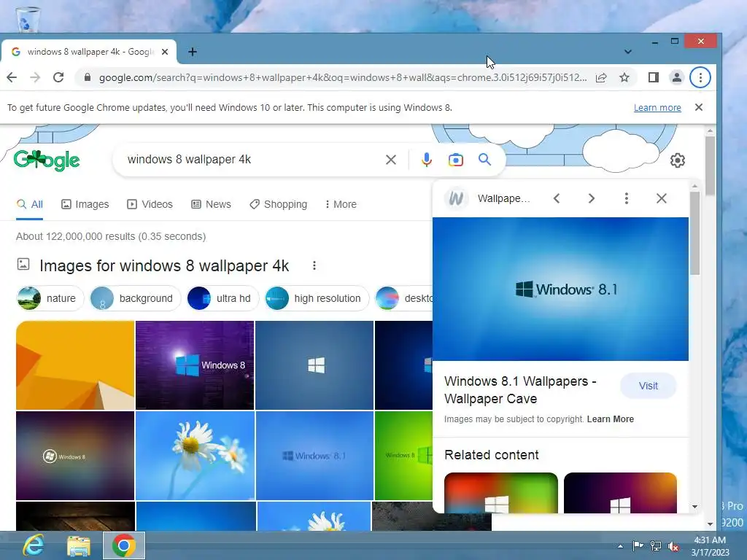Click the Visit button

(648, 386)
